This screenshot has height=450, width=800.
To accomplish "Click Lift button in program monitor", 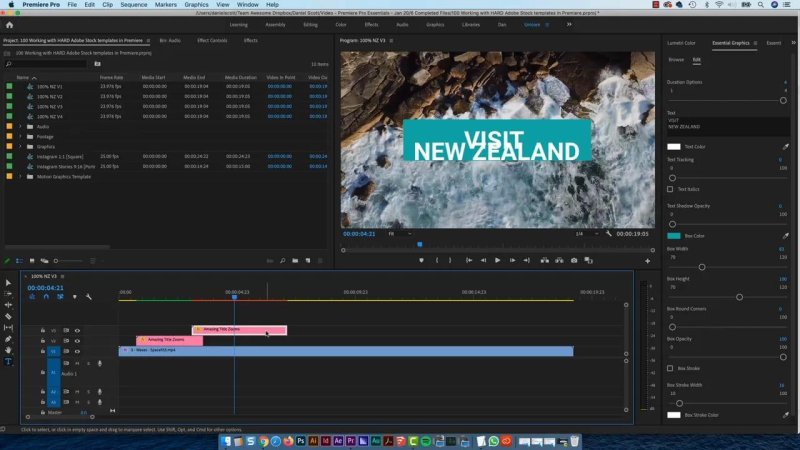I will tap(545, 260).
